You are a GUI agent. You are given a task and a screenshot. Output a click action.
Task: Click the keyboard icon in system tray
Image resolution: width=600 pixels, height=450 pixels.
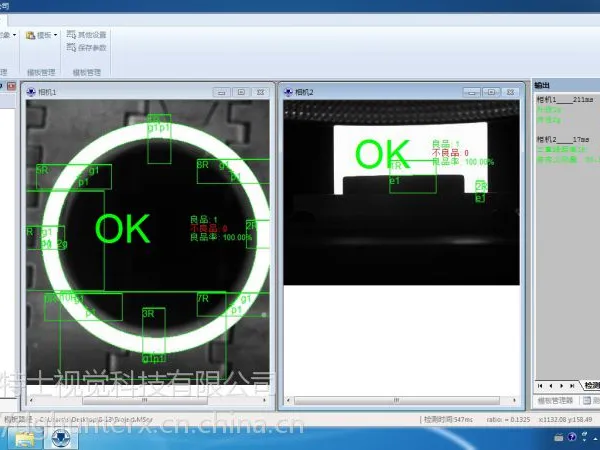click(559, 437)
